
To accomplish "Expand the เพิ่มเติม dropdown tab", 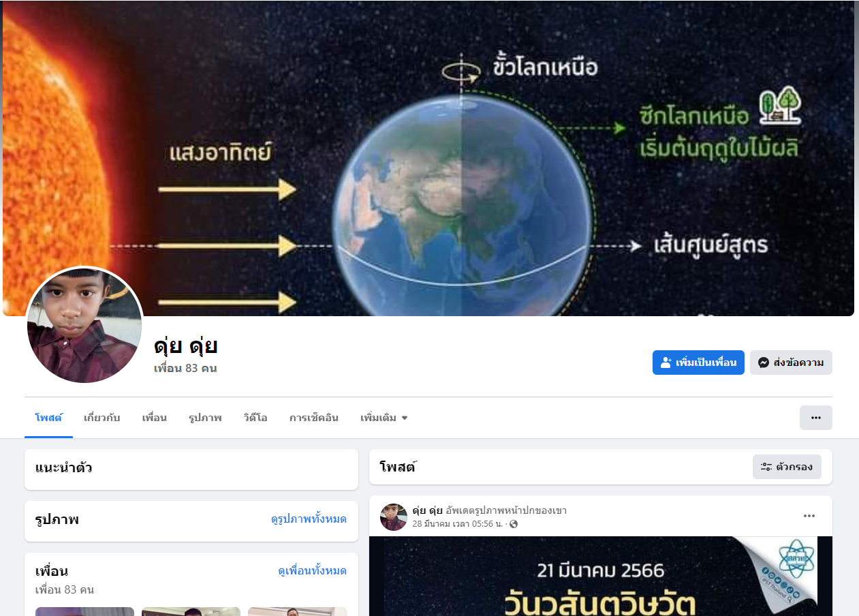I will 384,418.
